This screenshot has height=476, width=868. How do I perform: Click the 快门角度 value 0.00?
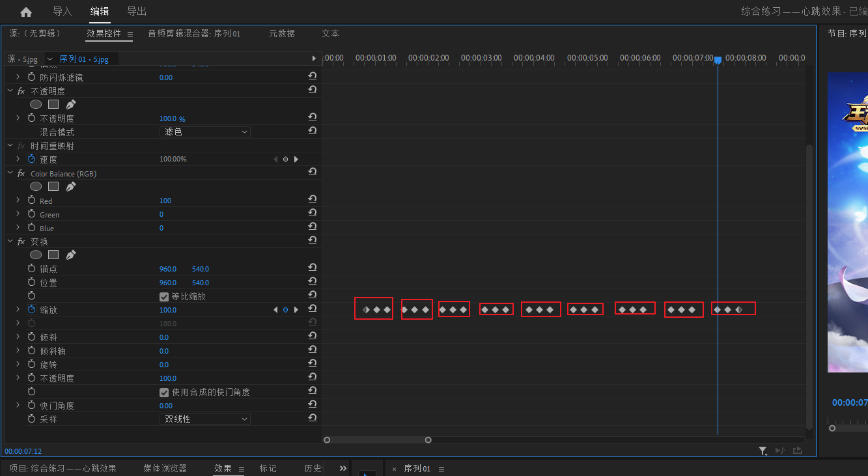click(166, 406)
